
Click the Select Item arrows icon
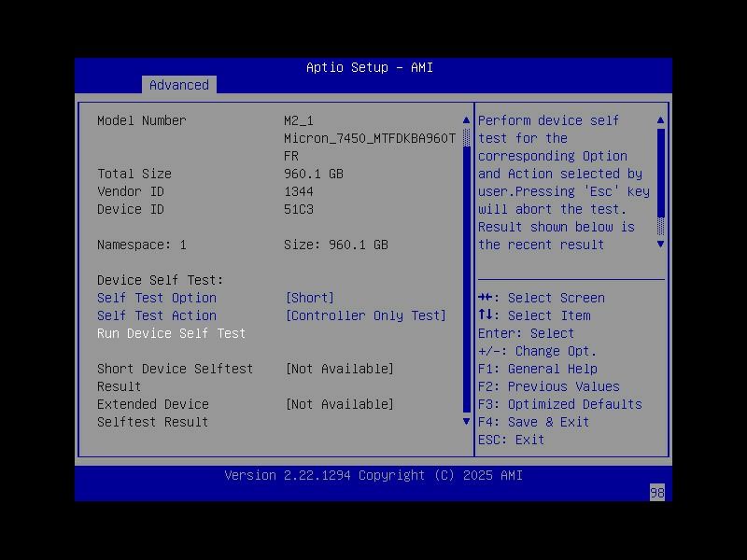(485, 315)
